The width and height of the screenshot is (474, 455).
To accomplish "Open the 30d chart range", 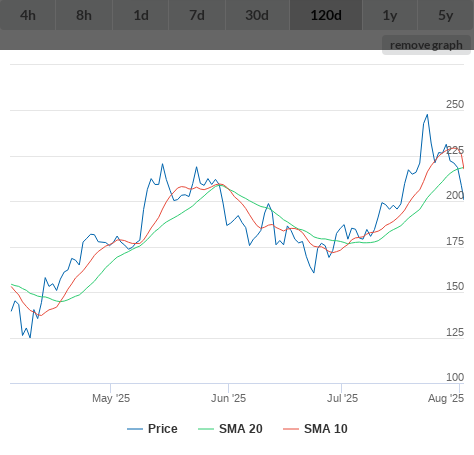I will coord(257,15).
